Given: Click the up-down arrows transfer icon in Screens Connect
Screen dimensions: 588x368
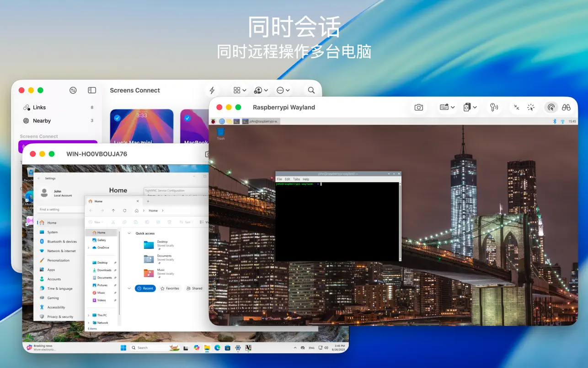Looking at the screenshot, I should pos(73,90).
